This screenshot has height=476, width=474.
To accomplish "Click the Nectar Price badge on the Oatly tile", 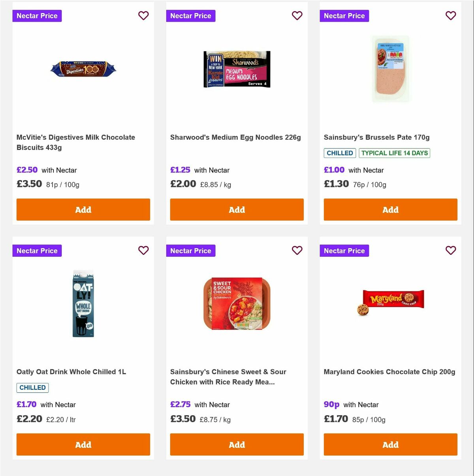I will pyautogui.click(x=37, y=250).
